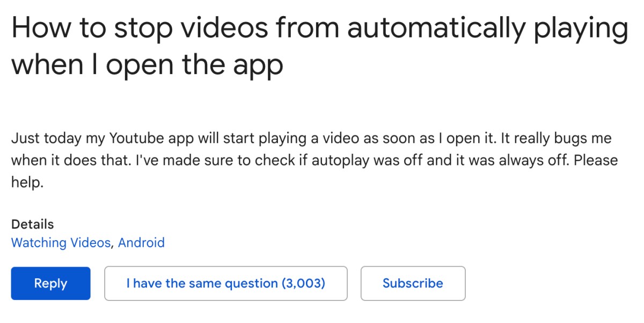The image size is (644, 323).
Task: Open the Android platform link
Action: click(141, 243)
